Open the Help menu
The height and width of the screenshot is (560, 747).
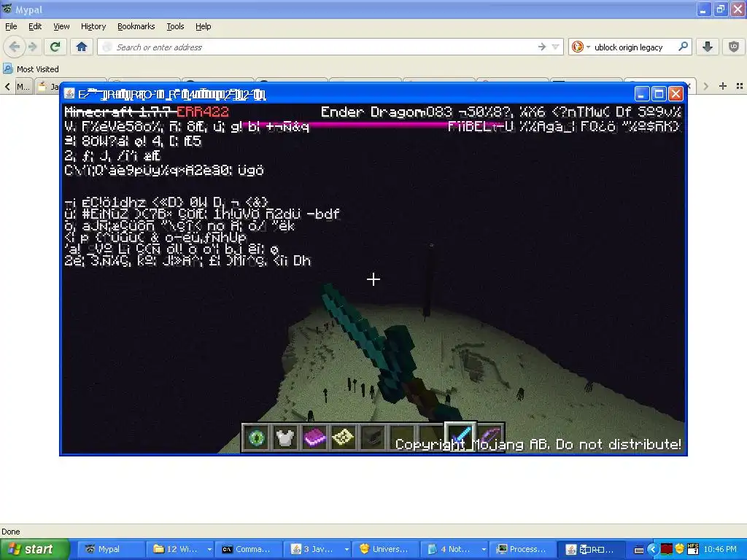(x=203, y=26)
